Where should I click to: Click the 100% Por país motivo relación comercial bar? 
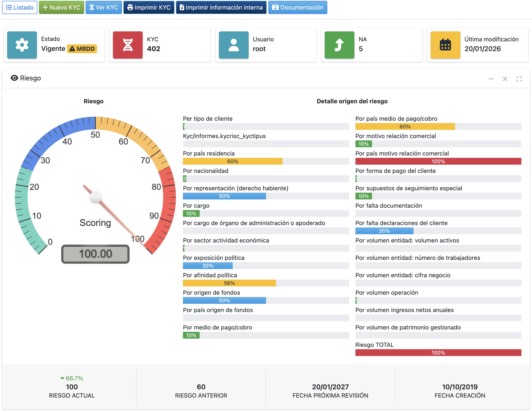tap(438, 161)
